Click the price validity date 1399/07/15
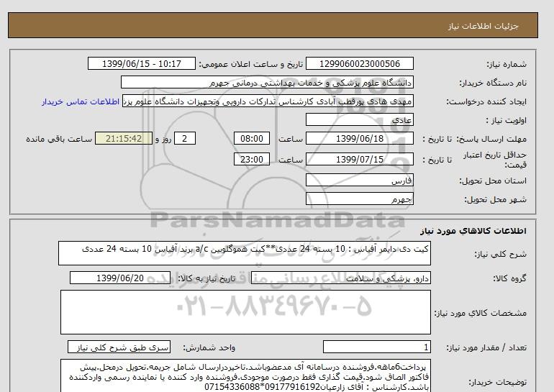Viewport: 554px width, 392px height. [359, 159]
